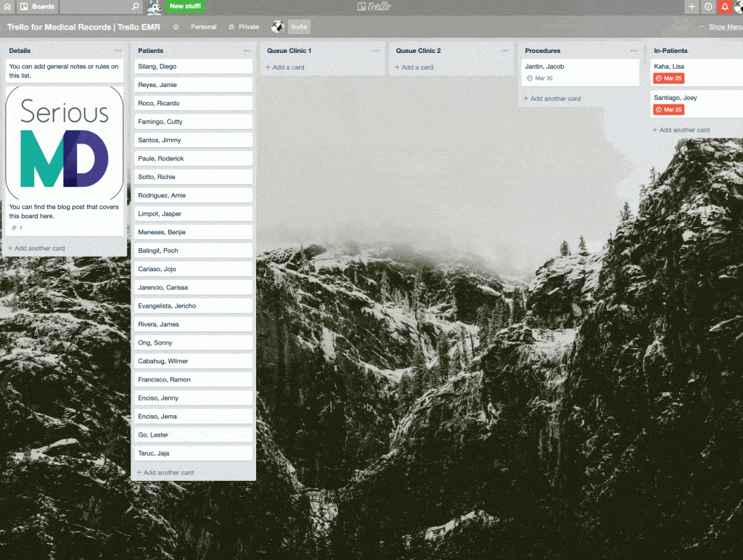Open Patients list actions menu
This screenshot has height=560, width=743.
click(247, 51)
